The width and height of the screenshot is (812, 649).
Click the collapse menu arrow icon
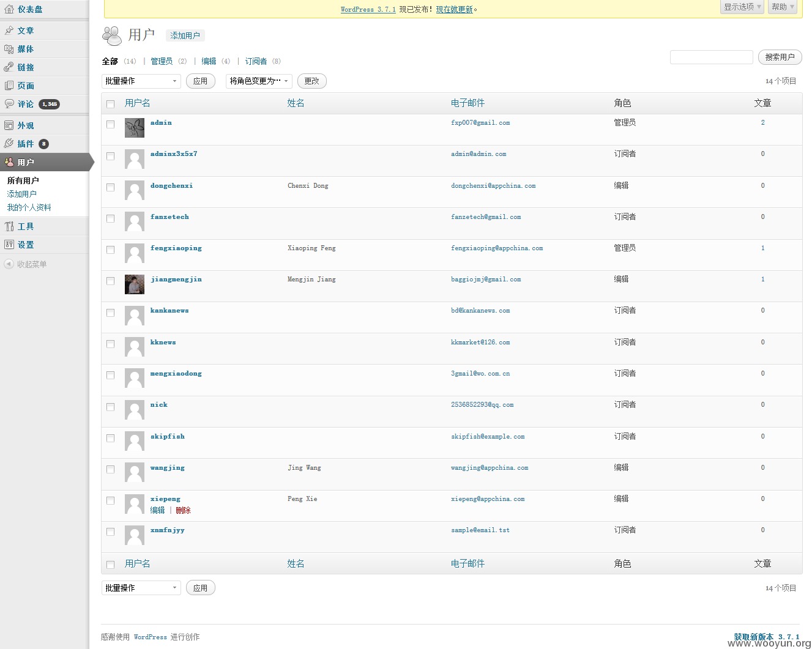[9, 264]
